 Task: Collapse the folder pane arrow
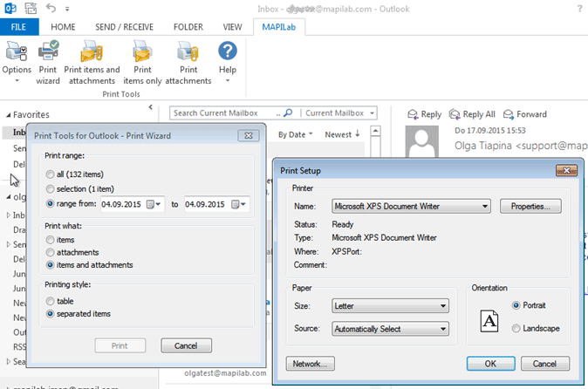tap(150, 107)
